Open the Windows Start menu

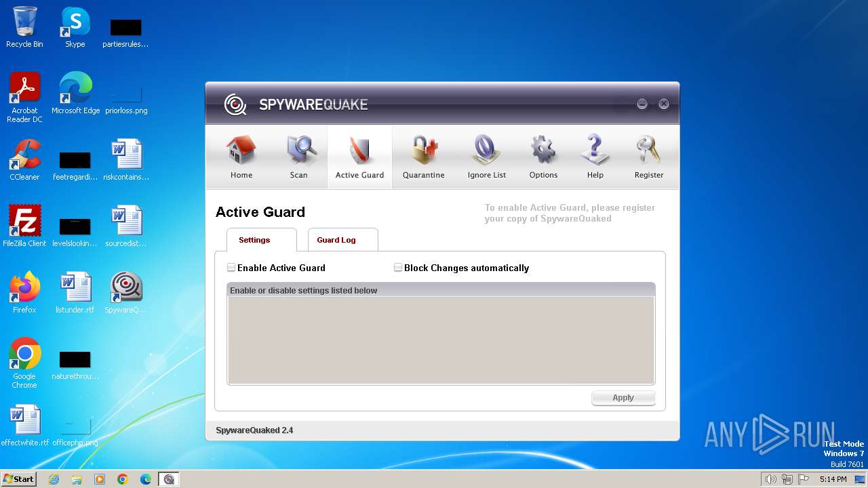point(18,479)
